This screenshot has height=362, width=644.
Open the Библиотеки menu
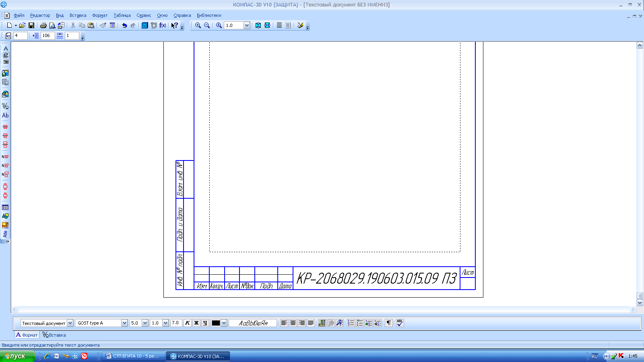pyautogui.click(x=209, y=15)
